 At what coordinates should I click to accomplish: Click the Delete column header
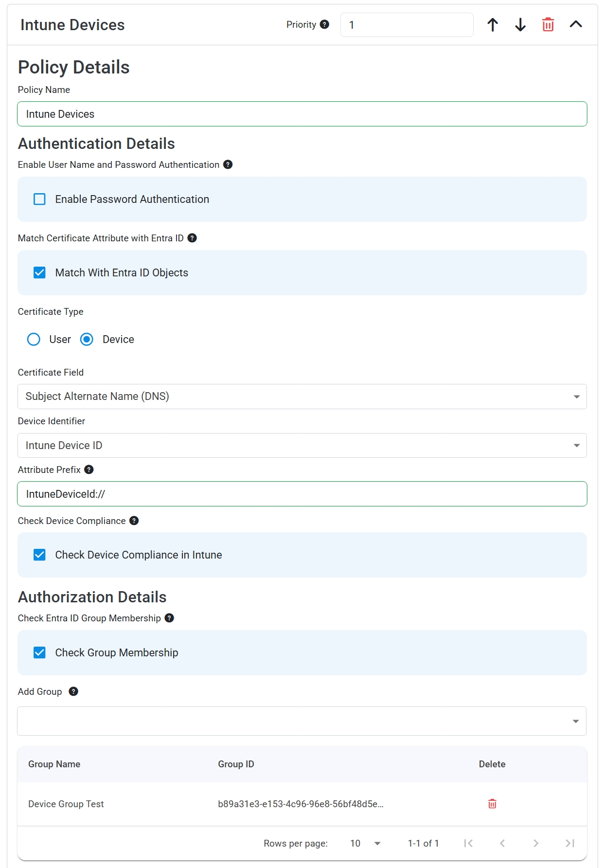(x=492, y=764)
